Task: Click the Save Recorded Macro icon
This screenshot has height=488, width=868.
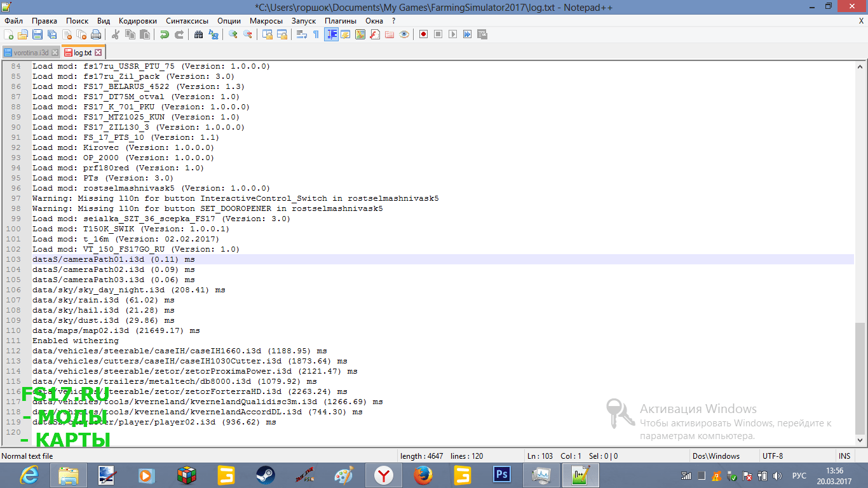Action: coord(482,34)
